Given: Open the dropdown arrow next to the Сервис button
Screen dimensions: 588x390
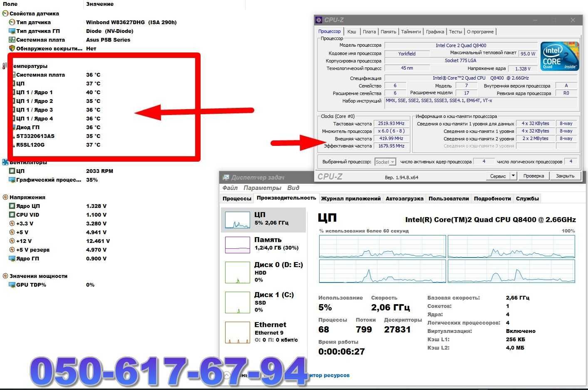Looking at the screenshot, I should (514, 176).
